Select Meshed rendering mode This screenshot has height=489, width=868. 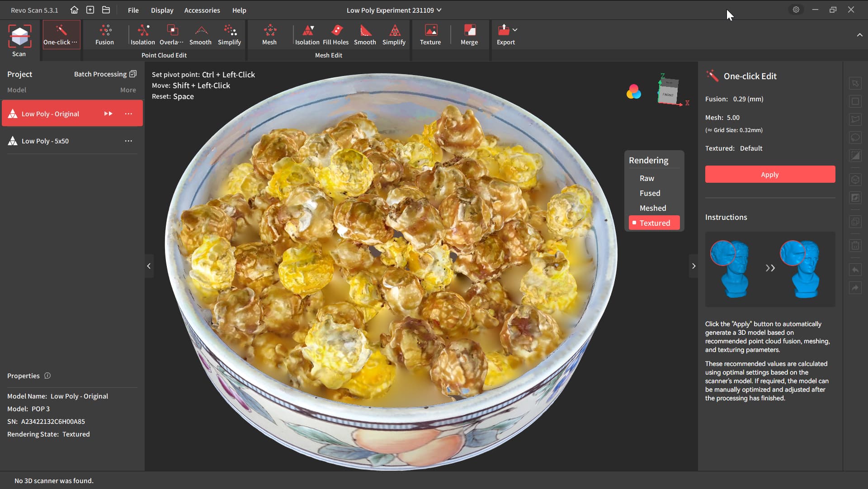[x=652, y=208]
